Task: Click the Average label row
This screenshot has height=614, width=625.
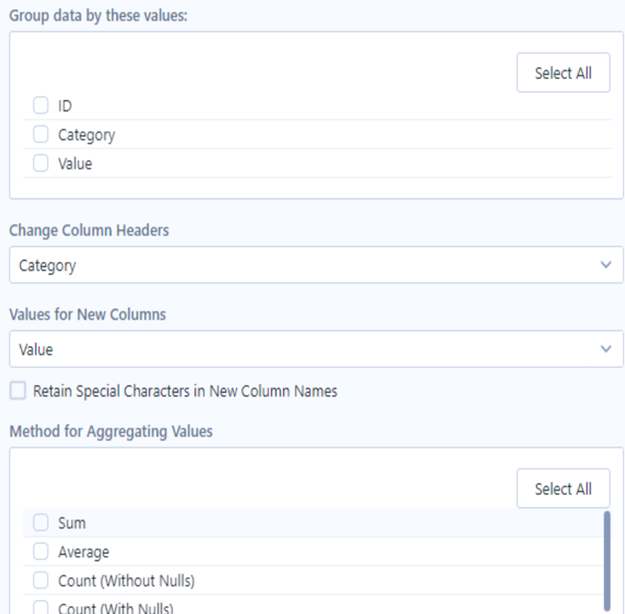Action: (x=83, y=552)
